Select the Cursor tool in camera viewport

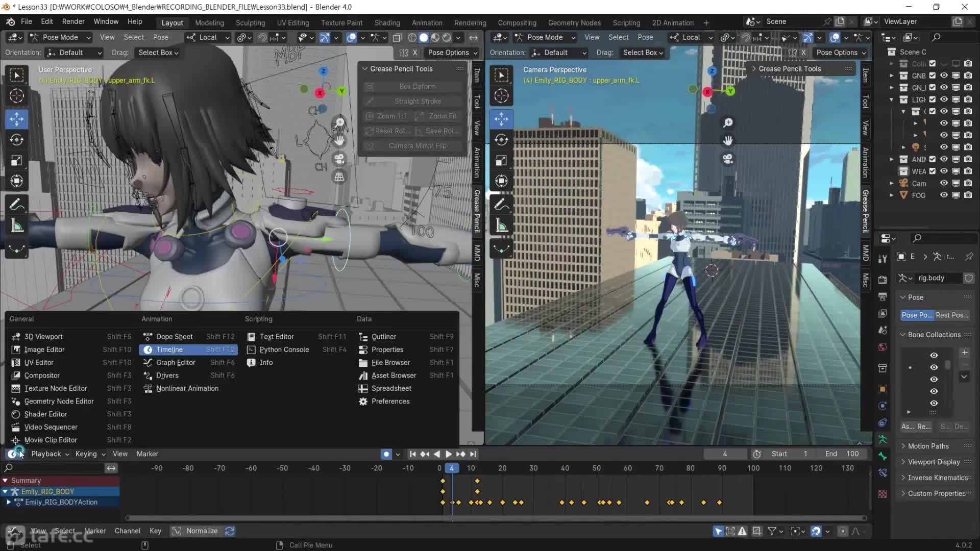click(x=501, y=95)
